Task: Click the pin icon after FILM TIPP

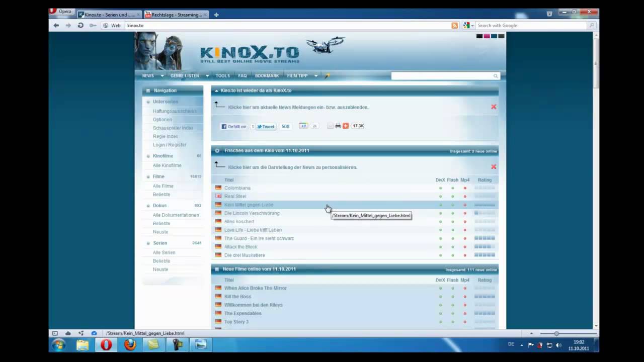Action: click(x=327, y=76)
